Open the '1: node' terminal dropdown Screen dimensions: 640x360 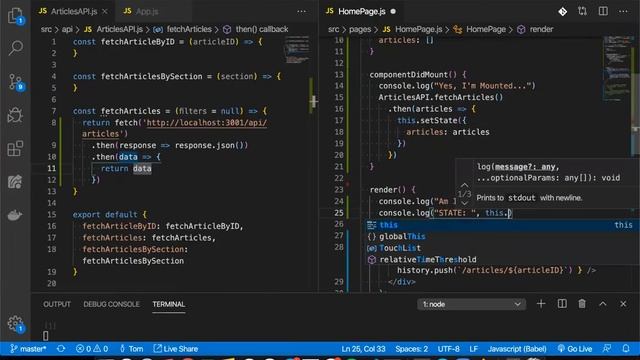point(471,304)
